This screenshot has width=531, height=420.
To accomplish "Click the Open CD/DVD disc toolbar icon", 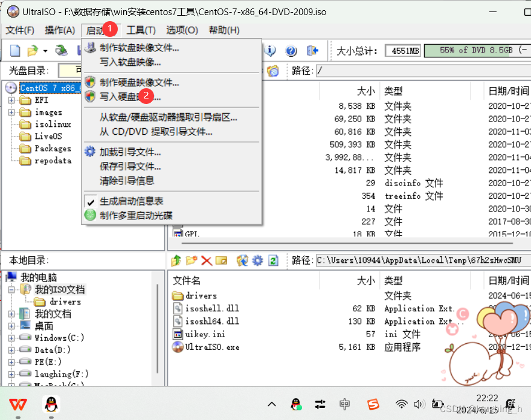I will 61,51.
